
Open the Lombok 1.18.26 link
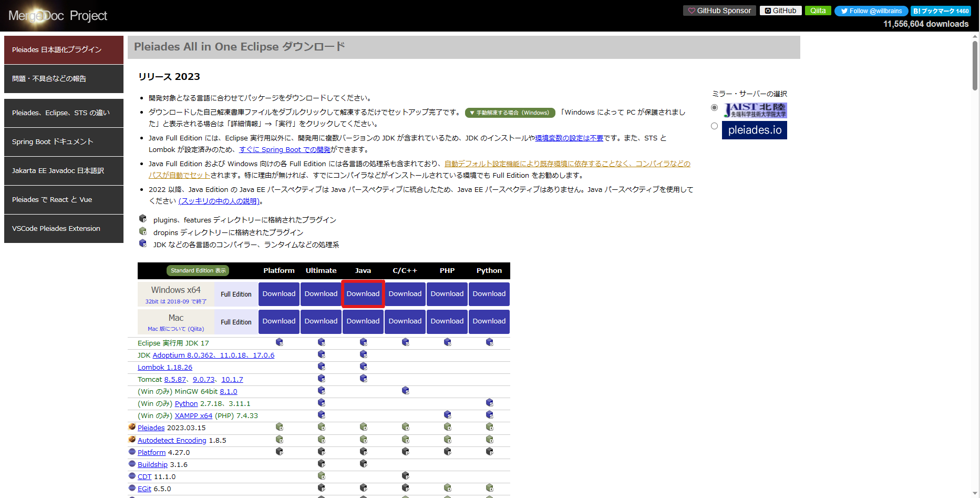pyautogui.click(x=164, y=367)
